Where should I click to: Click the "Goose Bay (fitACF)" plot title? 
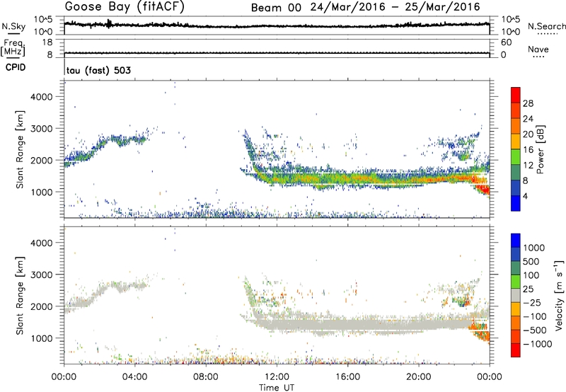pos(125,6)
